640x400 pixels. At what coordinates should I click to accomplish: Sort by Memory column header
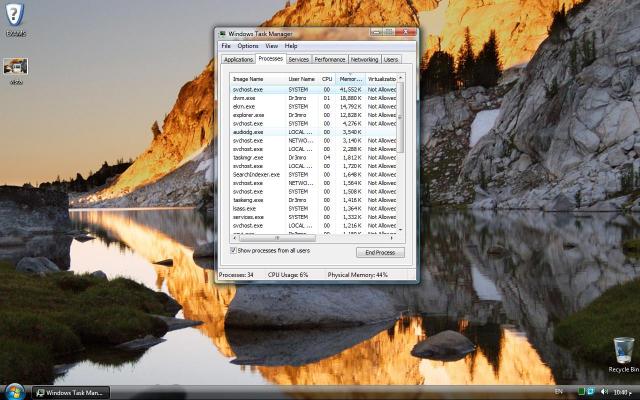click(350, 78)
